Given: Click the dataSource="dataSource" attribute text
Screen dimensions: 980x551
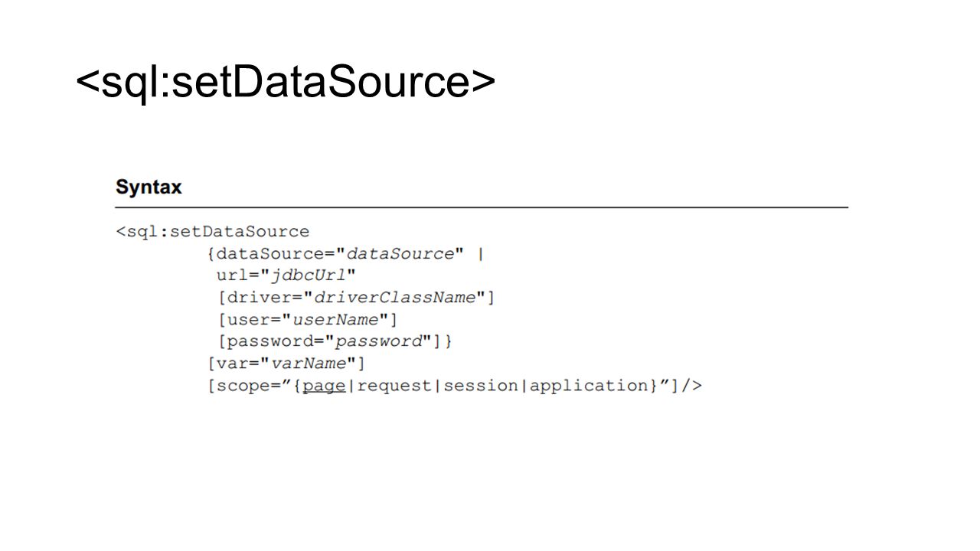Looking at the screenshot, I should click(336, 254).
